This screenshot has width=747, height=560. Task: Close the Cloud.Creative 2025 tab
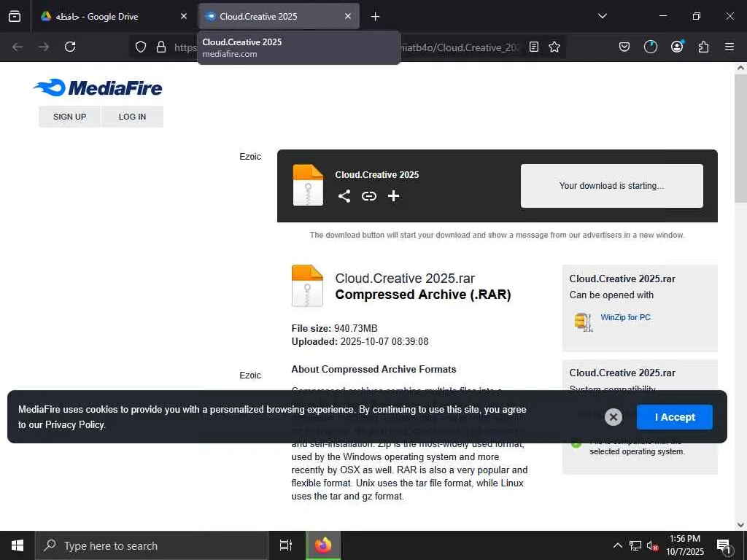pos(348,16)
